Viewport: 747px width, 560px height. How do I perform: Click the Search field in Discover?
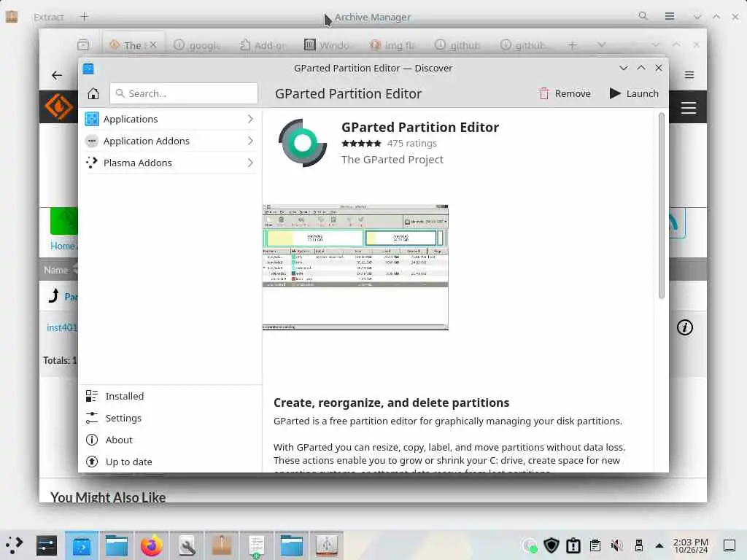[183, 93]
